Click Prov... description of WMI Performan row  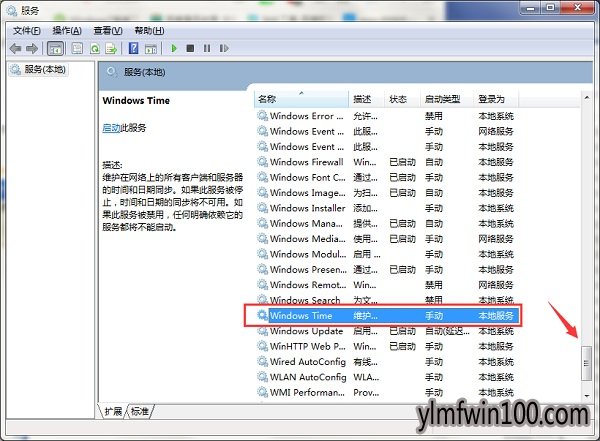tap(366, 392)
